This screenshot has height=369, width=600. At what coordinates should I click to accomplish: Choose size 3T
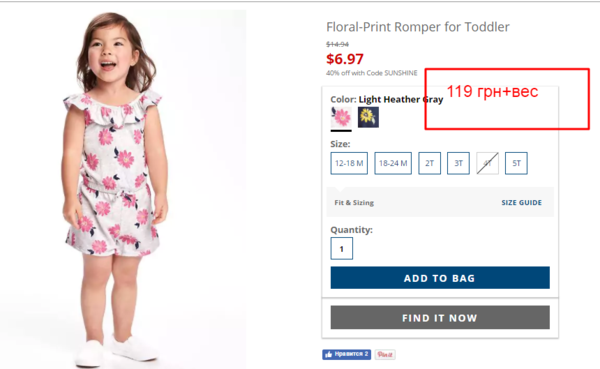coord(458,163)
